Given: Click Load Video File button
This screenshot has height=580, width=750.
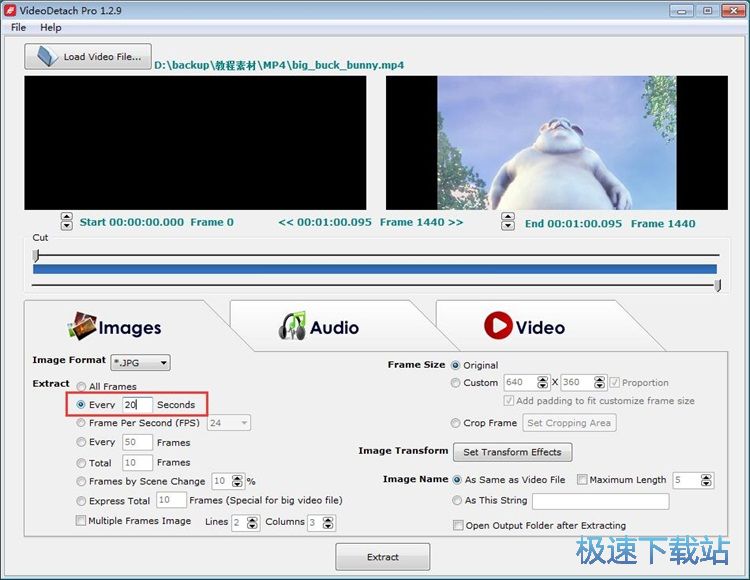Looking at the screenshot, I should (x=88, y=56).
